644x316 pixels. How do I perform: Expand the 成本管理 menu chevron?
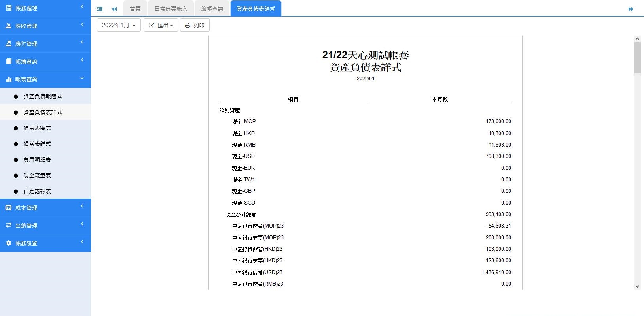82,206
